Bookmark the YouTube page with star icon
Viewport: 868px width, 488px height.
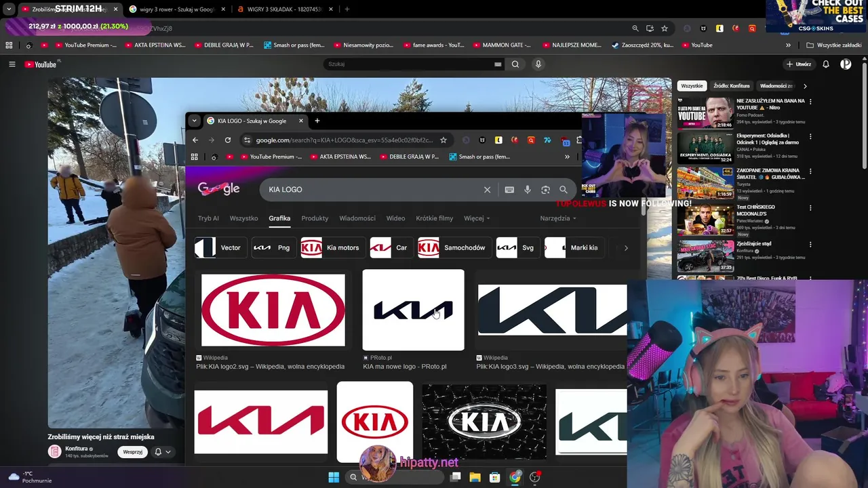(x=665, y=28)
